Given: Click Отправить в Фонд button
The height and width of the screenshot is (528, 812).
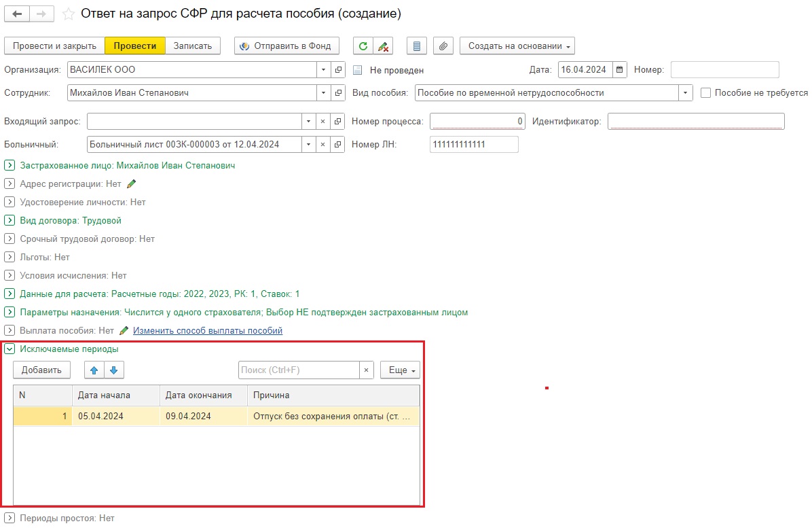Looking at the screenshot, I should 287,46.
